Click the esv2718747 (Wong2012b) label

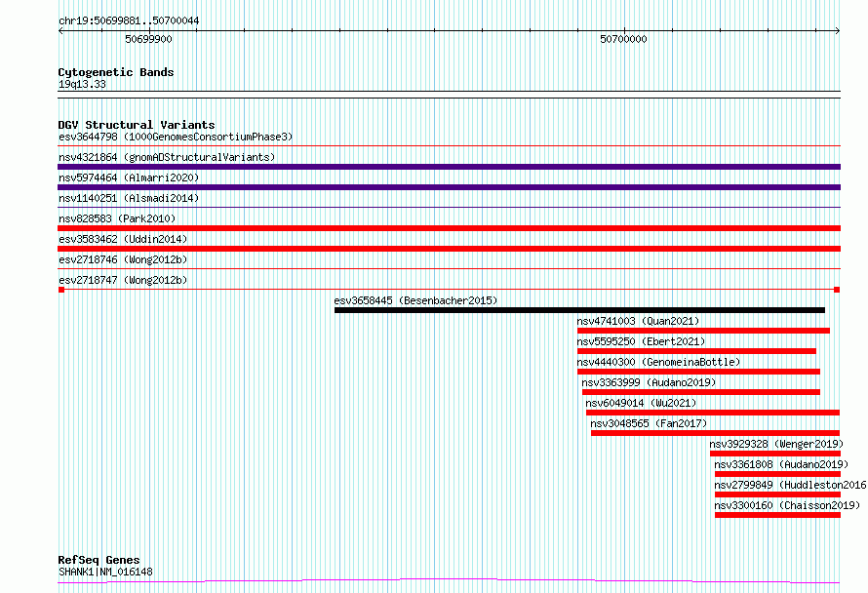123,280
